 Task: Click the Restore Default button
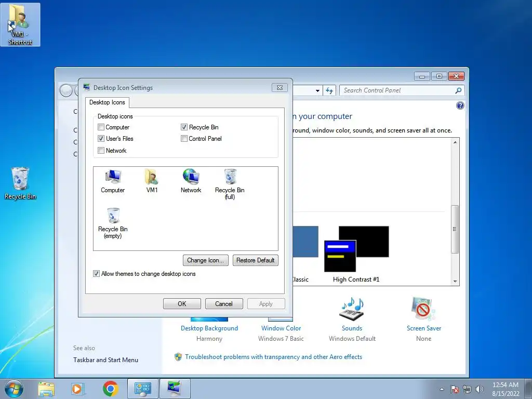(x=256, y=260)
